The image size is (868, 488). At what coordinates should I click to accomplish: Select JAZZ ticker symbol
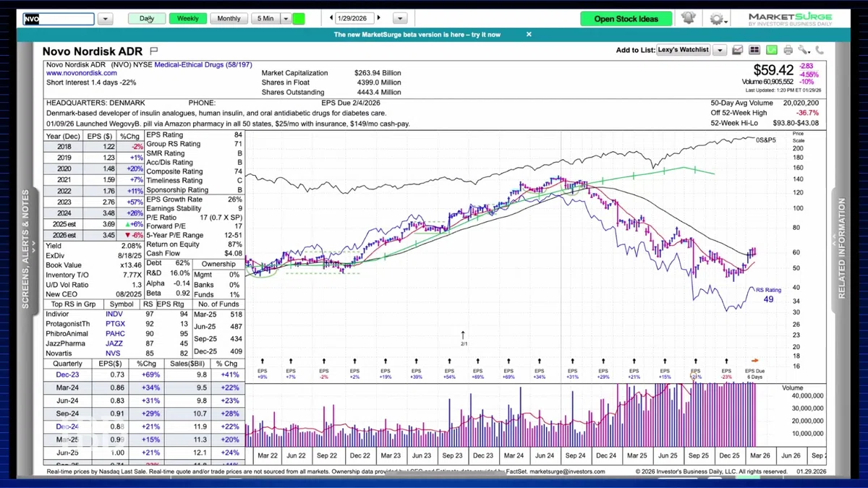(115, 343)
